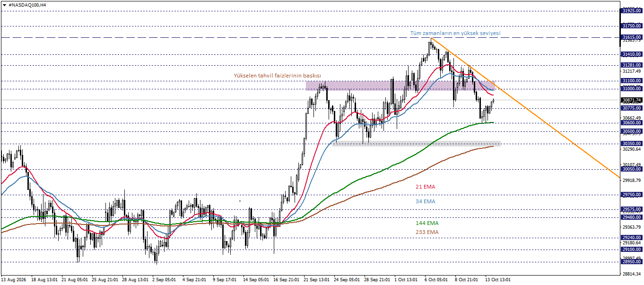Screen dimensions: 644x285
Task: Click the 21 Aug 05:01 time axis label
Action: (x=74, y=280)
